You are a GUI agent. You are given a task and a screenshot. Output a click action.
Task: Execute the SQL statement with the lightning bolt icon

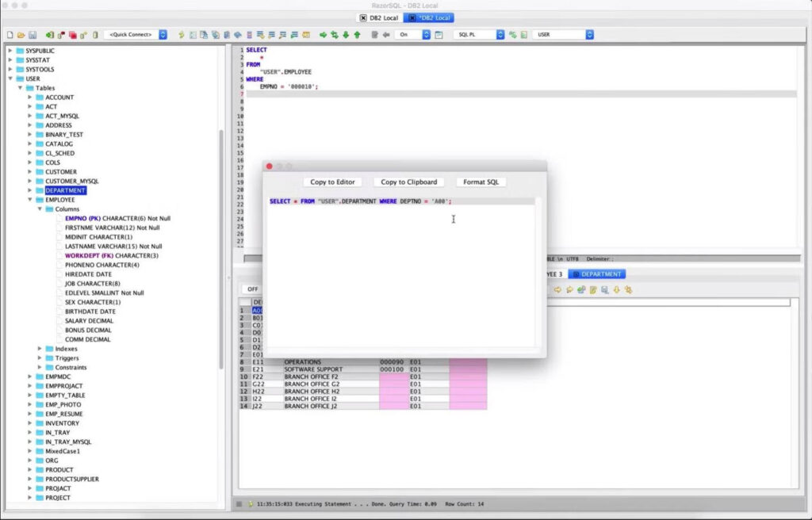(x=182, y=35)
